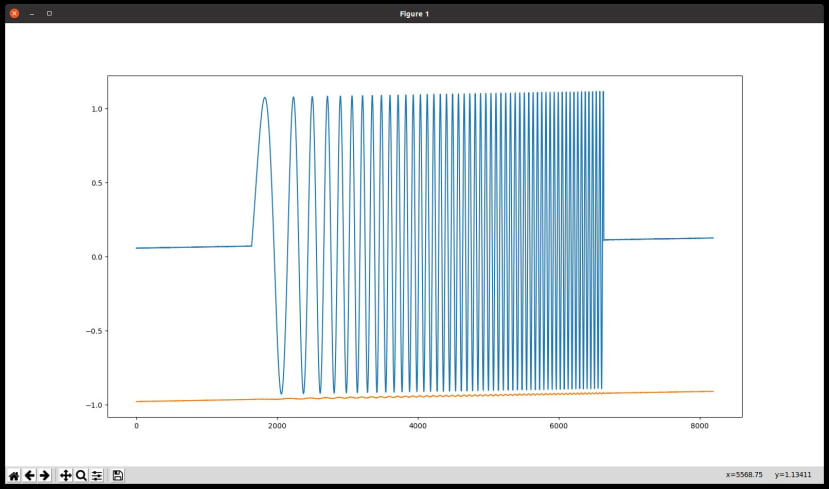Minimize the Figure 1 window
The height and width of the screenshot is (489, 829).
[32, 14]
